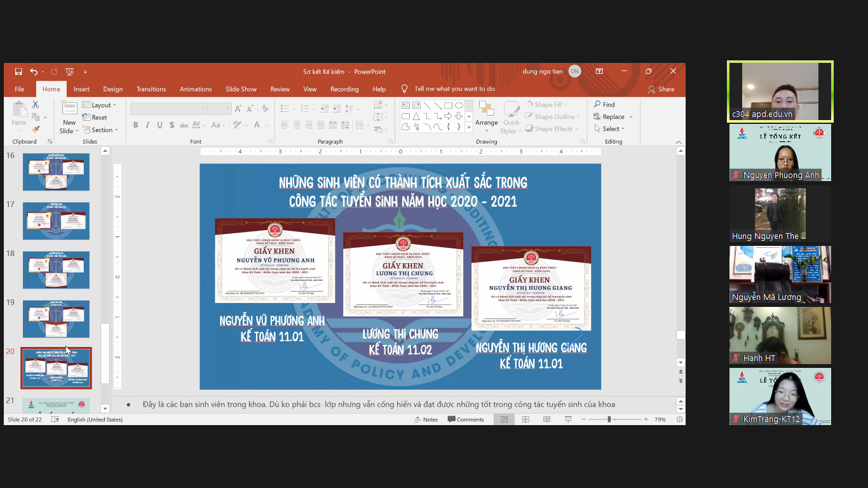Toggle Normal view button in status bar
This screenshot has height=488, width=868.
[x=504, y=419]
